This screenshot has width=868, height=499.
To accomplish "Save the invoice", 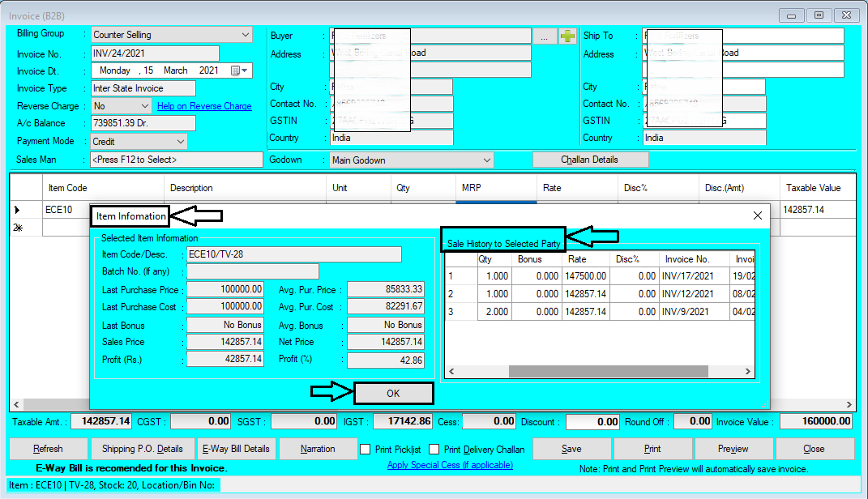I will [x=572, y=449].
